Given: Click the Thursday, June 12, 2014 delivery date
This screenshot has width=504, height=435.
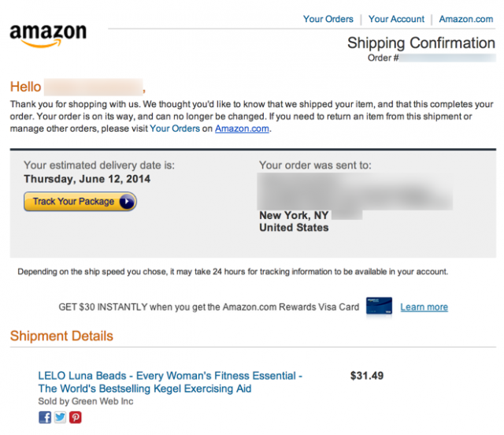Looking at the screenshot, I should [87, 179].
